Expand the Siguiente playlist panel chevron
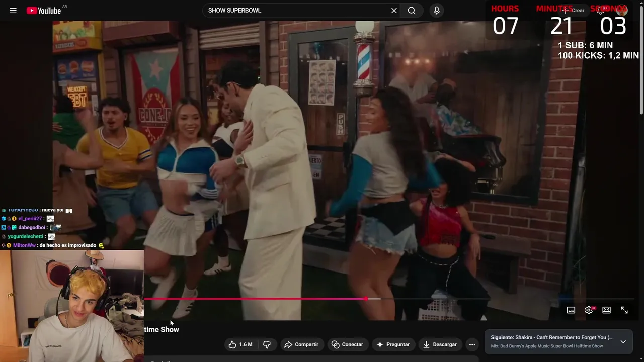Image resolution: width=644 pixels, height=362 pixels. [x=623, y=342]
